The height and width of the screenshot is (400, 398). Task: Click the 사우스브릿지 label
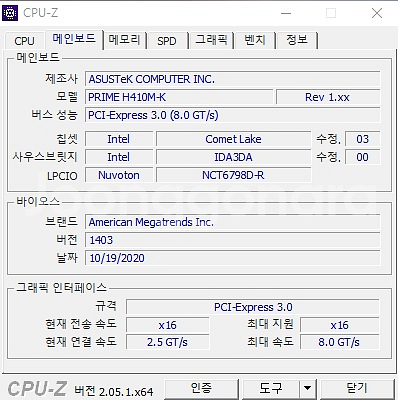pyautogui.click(x=45, y=157)
